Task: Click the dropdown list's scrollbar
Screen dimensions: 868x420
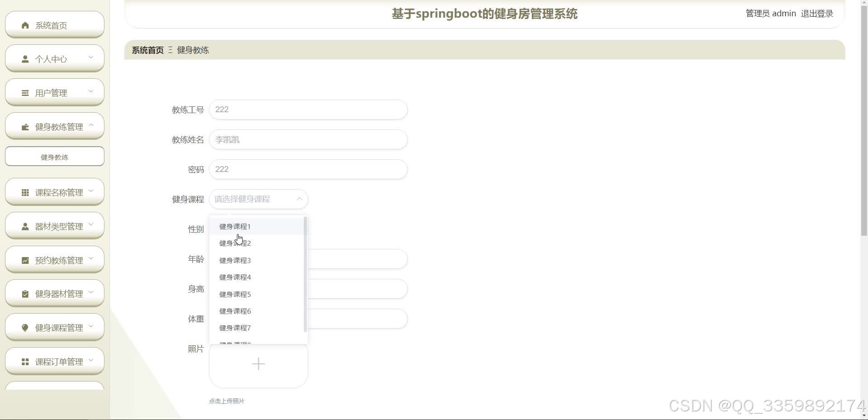Action: click(x=306, y=274)
